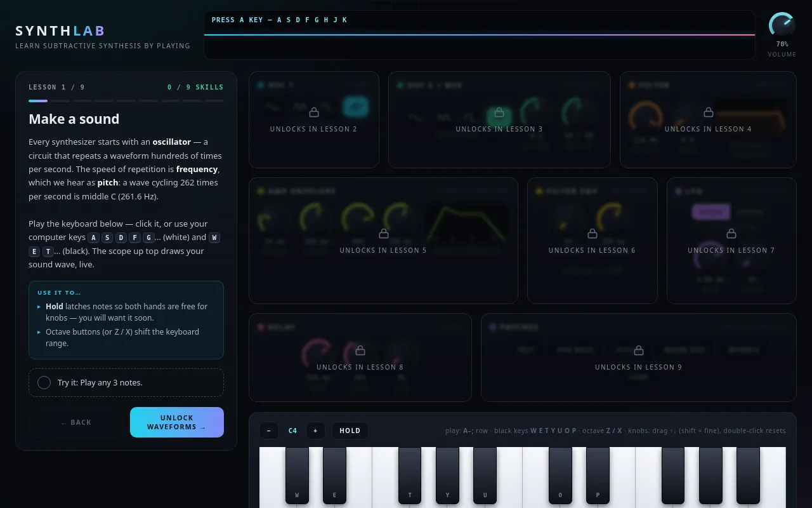
Task: Click the lock icon above Unlocks in Lesson 5
Action: pyautogui.click(x=383, y=234)
